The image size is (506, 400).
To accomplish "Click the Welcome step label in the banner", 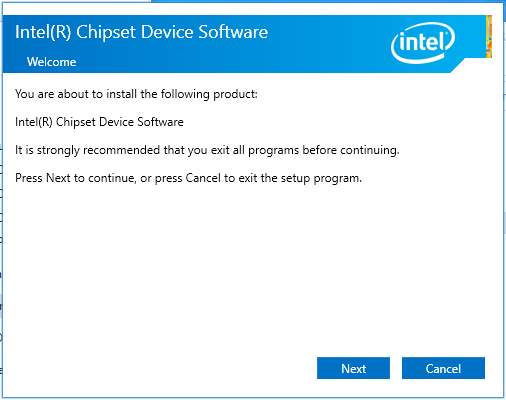I will pos(51,62).
